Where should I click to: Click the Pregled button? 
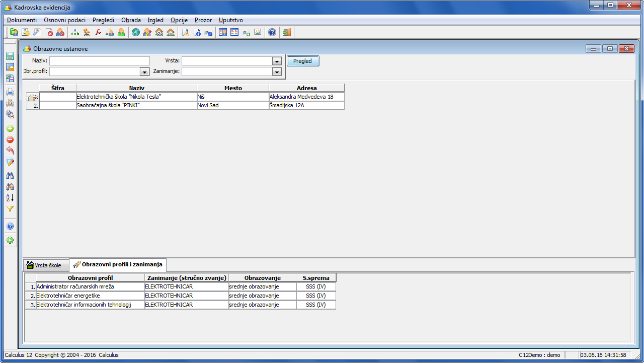point(303,61)
